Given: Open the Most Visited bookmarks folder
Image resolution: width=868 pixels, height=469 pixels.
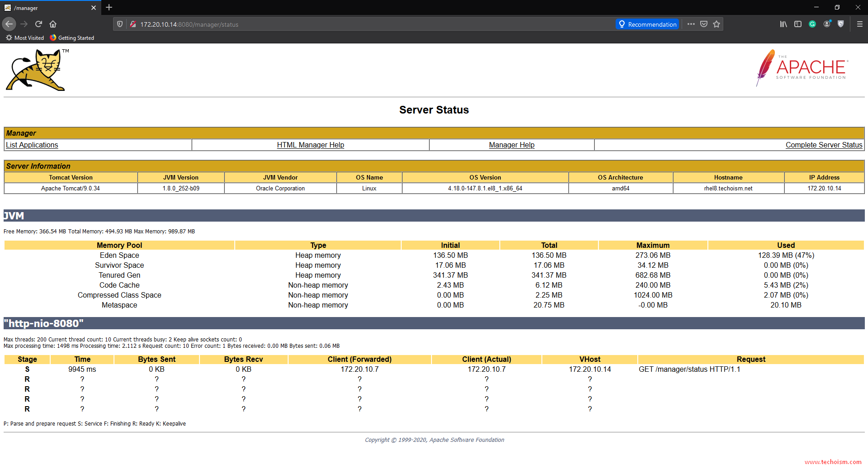Looking at the screenshot, I should tap(25, 38).
